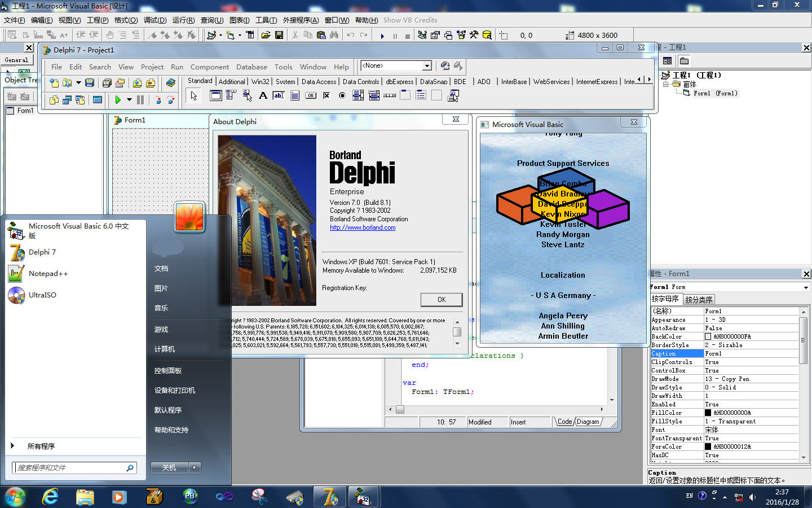The height and width of the screenshot is (508, 812).
Task: Select Delphi Edit component in palette
Action: pyautogui.click(x=279, y=95)
